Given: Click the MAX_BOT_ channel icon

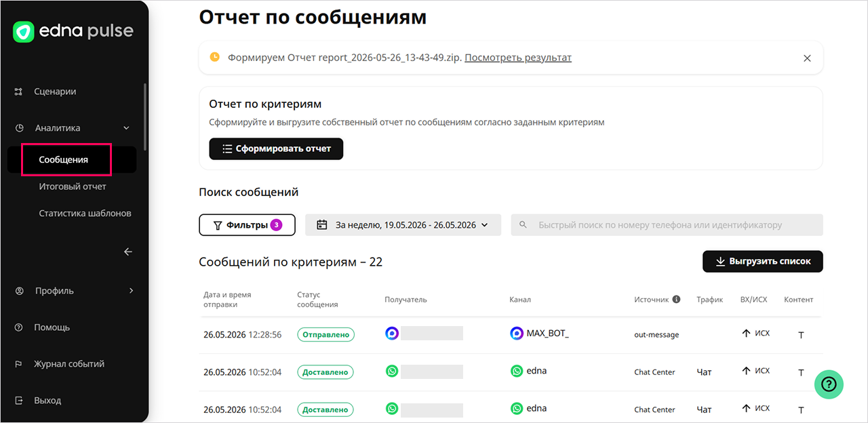Looking at the screenshot, I should tap(517, 333).
